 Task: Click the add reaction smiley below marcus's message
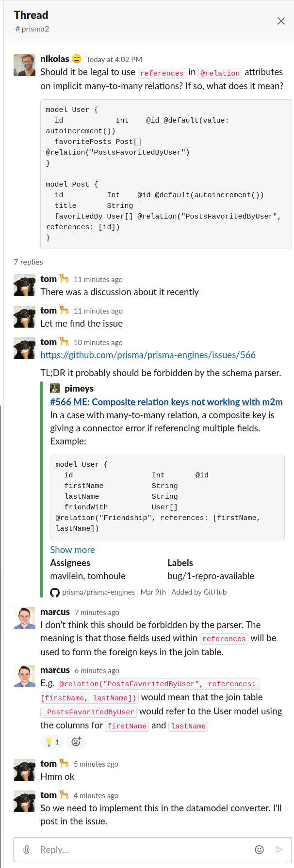click(x=77, y=742)
